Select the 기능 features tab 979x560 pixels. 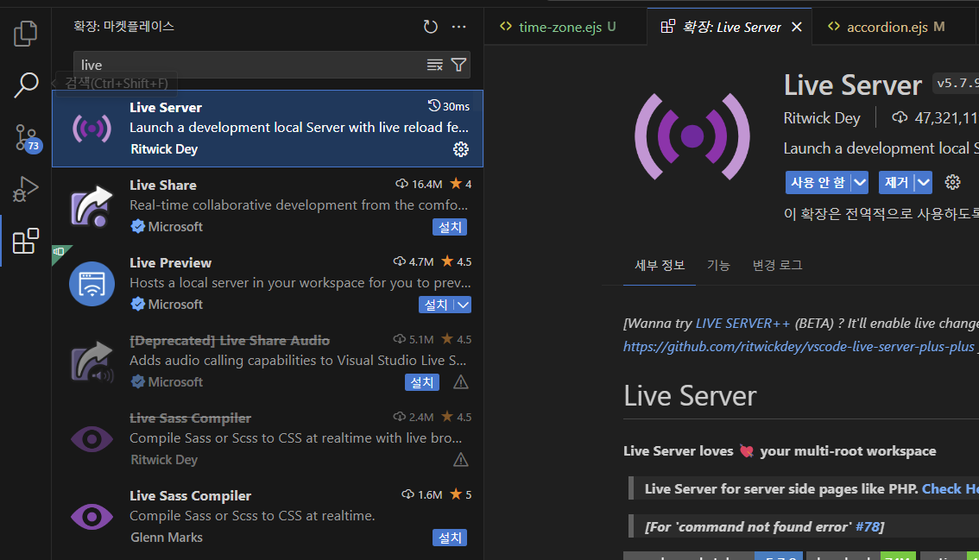(718, 265)
